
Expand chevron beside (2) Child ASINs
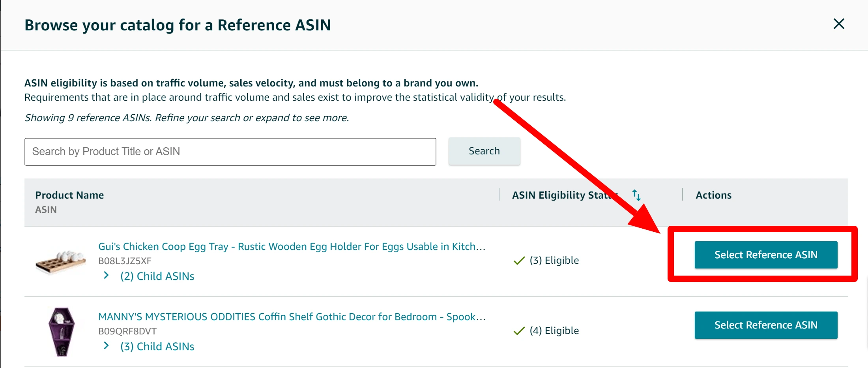click(106, 275)
